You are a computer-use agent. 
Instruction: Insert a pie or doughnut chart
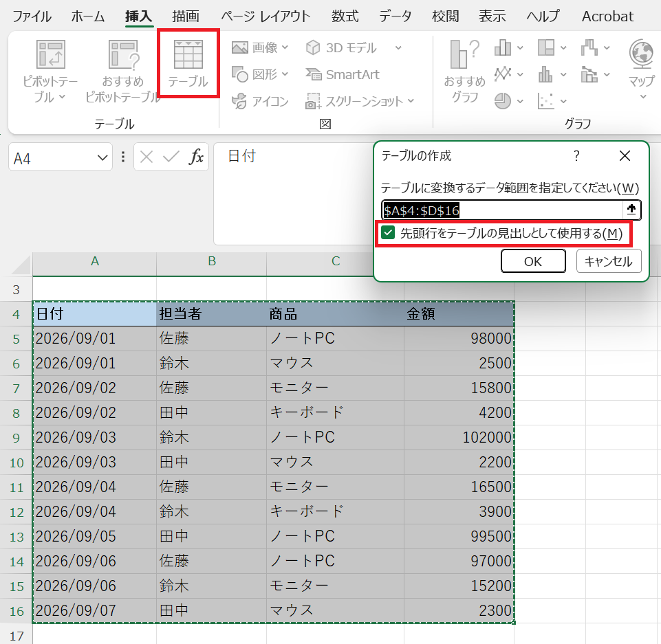coord(503,101)
